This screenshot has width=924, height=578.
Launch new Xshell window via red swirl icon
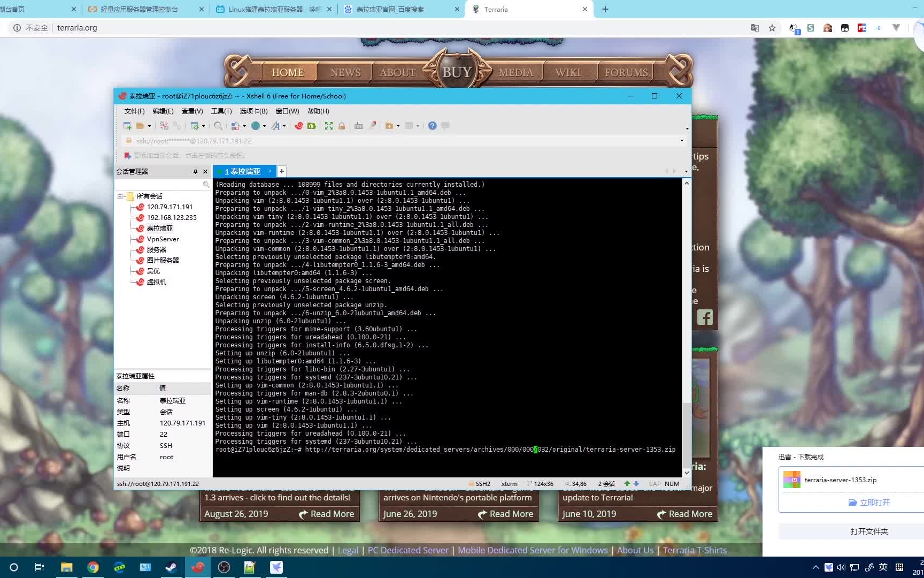click(x=299, y=126)
